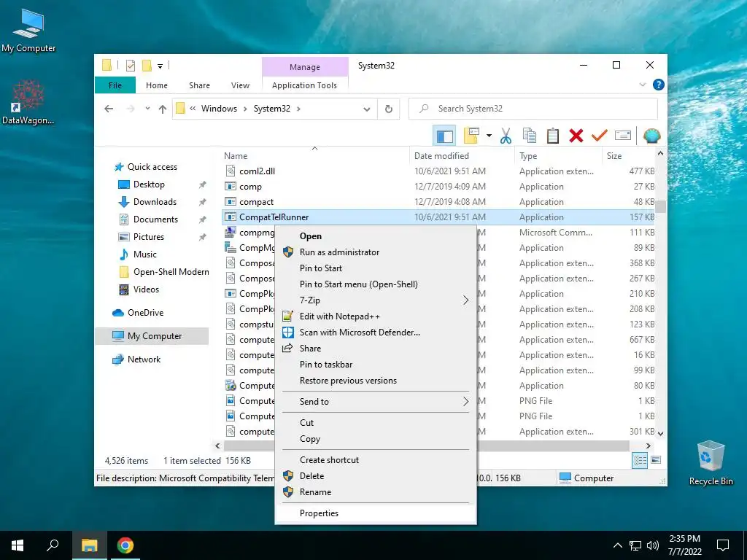Select Documents in navigation pane

coord(155,219)
